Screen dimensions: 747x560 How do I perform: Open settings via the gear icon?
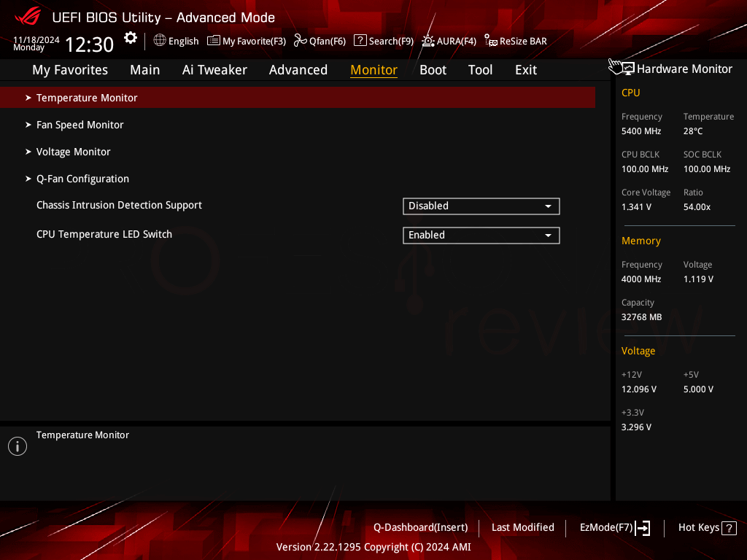pyautogui.click(x=131, y=38)
